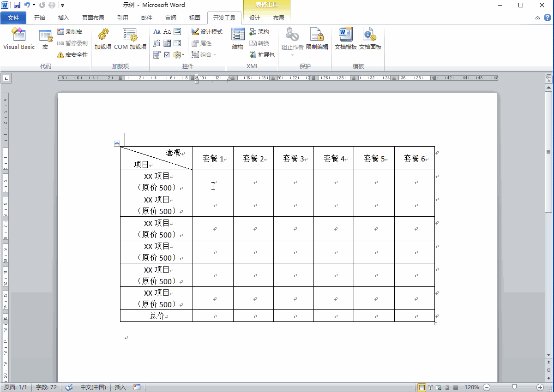This screenshot has height=392, width=554.
Task: Switch to the 页面布局 tab
Action: 93,18
